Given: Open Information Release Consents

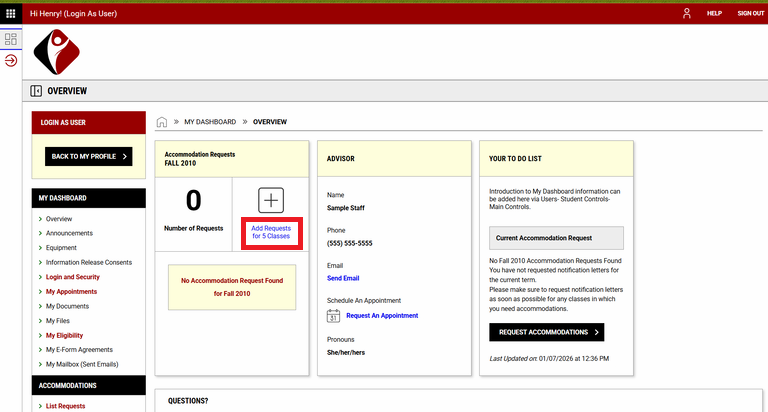Looking at the screenshot, I should click(x=89, y=263).
